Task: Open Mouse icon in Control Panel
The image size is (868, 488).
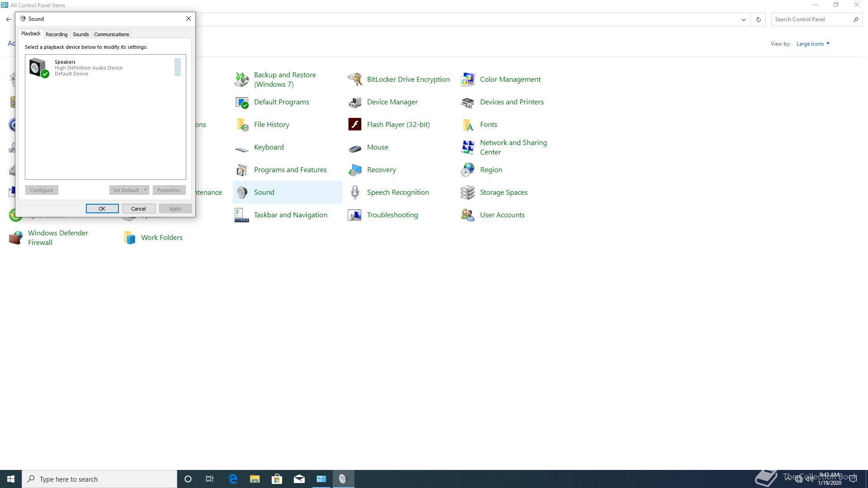Action: [x=355, y=148]
